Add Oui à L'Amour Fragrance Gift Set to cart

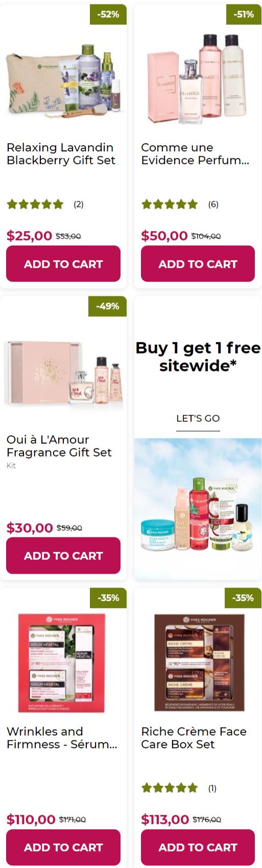click(x=63, y=555)
